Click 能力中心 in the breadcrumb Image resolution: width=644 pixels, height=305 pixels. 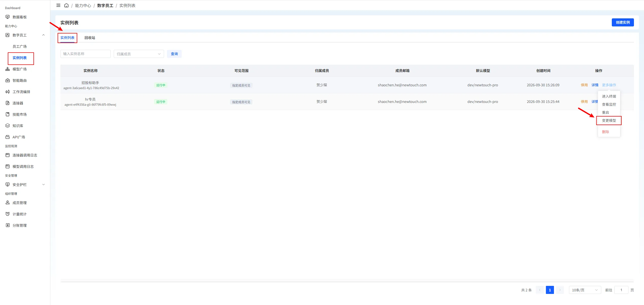pyautogui.click(x=83, y=5)
